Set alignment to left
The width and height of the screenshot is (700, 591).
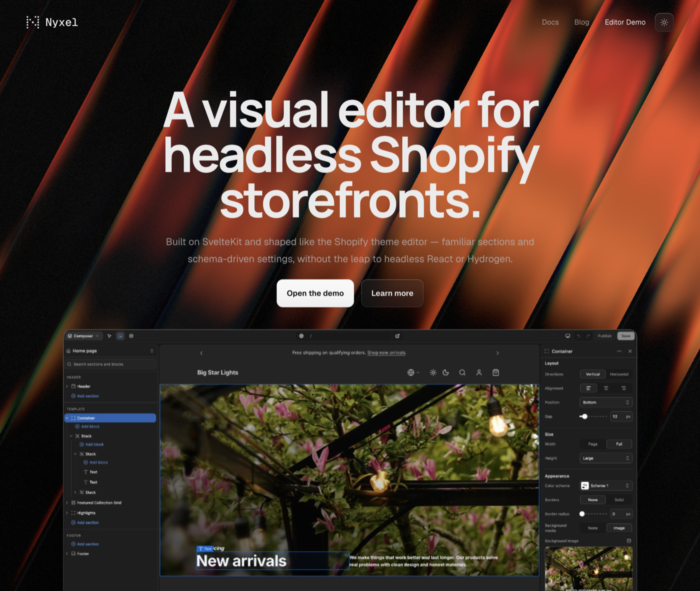(x=588, y=388)
